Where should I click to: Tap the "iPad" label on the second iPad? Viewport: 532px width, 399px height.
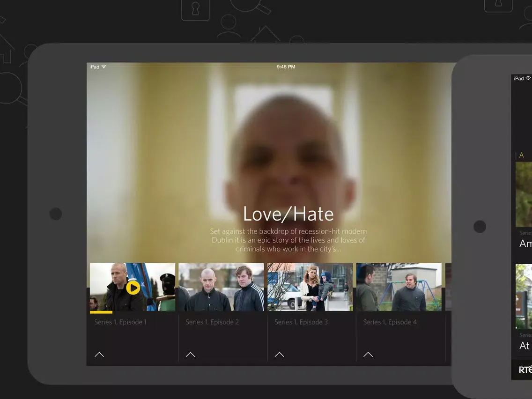tap(519, 78)
